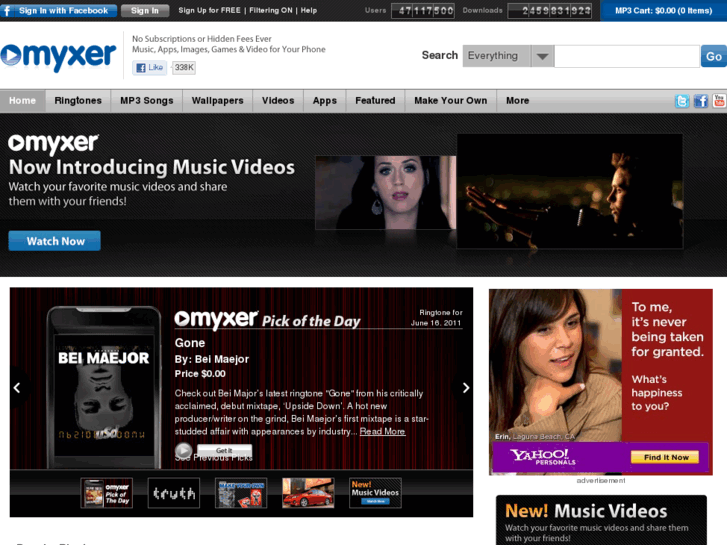The height and width of the screenshot is (545, 727).
Task: Open Myxer's Facebook page icon in the nav bar
Action: tap(701, 101)
